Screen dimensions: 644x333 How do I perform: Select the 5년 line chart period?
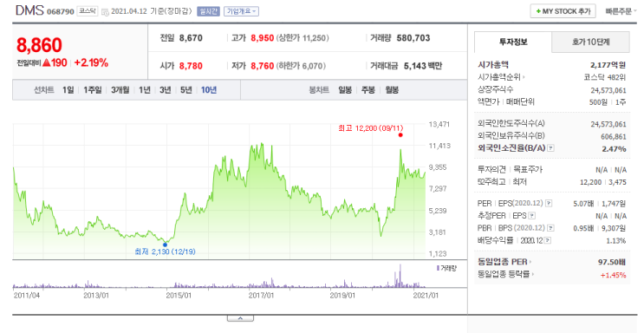(x=186, y=90)
